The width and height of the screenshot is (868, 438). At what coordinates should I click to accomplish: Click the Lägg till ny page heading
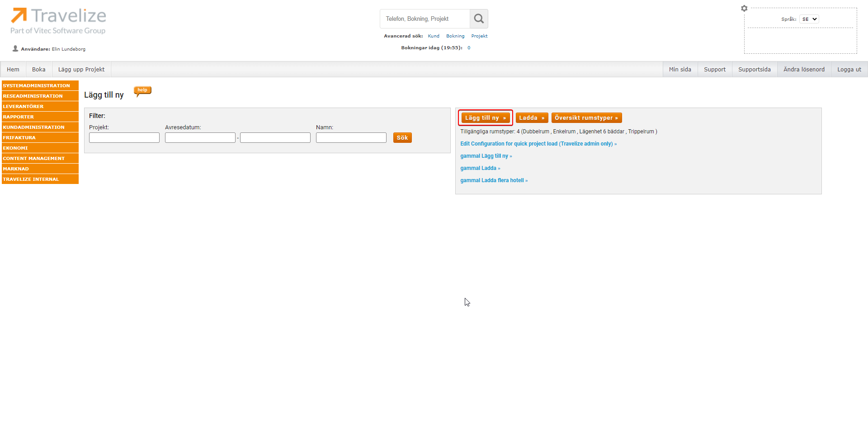pos(104,95)
